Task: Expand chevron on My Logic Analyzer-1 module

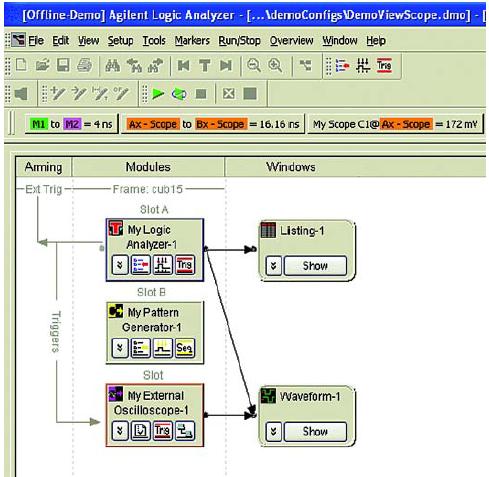Action: (x=120, y=265)
